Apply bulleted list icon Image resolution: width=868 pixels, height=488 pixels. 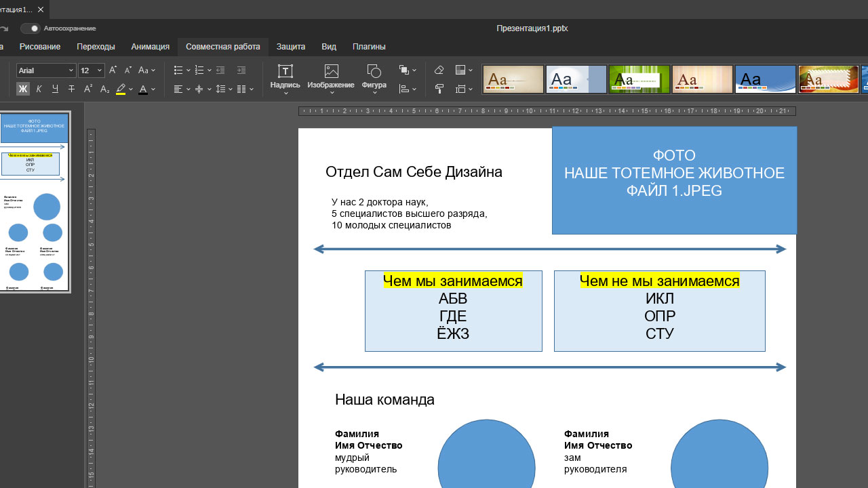(178, 70)
